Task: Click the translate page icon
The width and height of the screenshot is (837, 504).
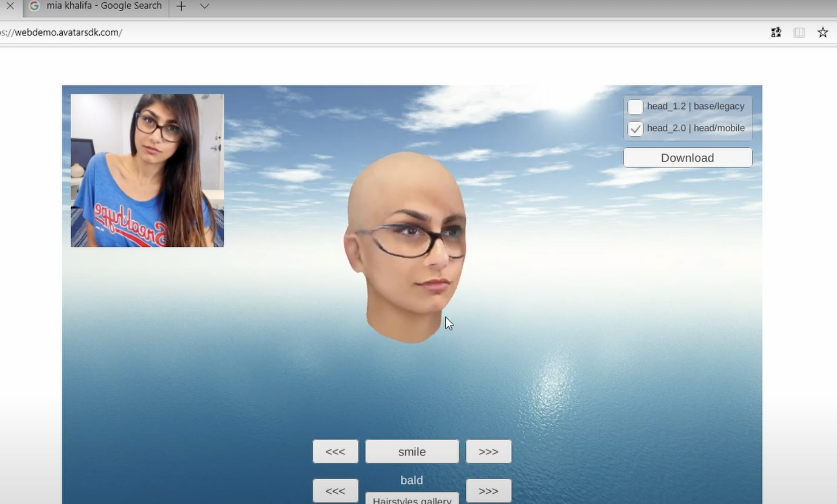Action: [x=776, y=33]
